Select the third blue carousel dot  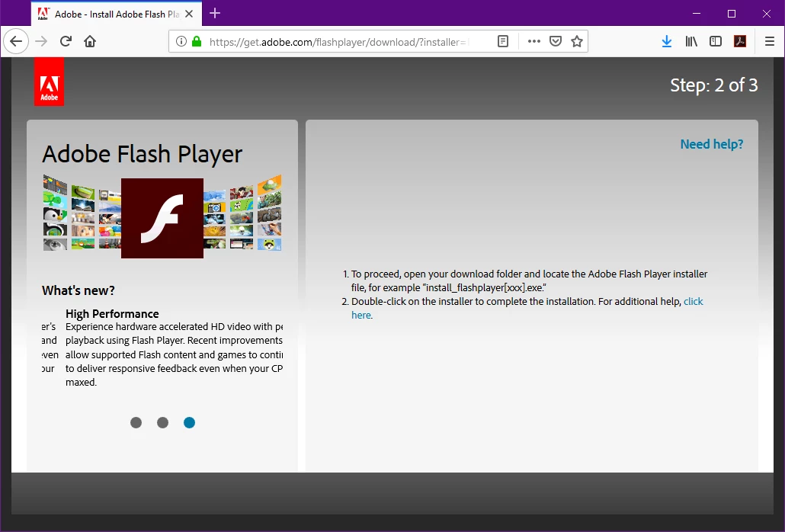pos(189,422)
